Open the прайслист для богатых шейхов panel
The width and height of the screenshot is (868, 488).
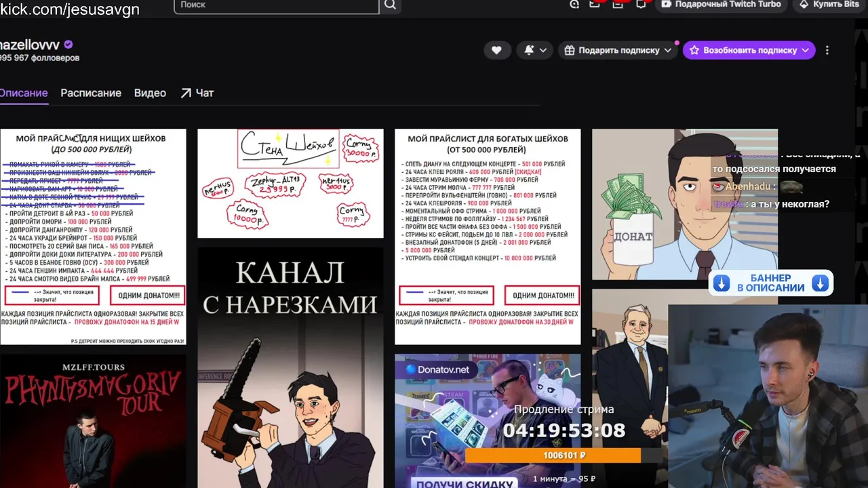[x=488, y=237]
